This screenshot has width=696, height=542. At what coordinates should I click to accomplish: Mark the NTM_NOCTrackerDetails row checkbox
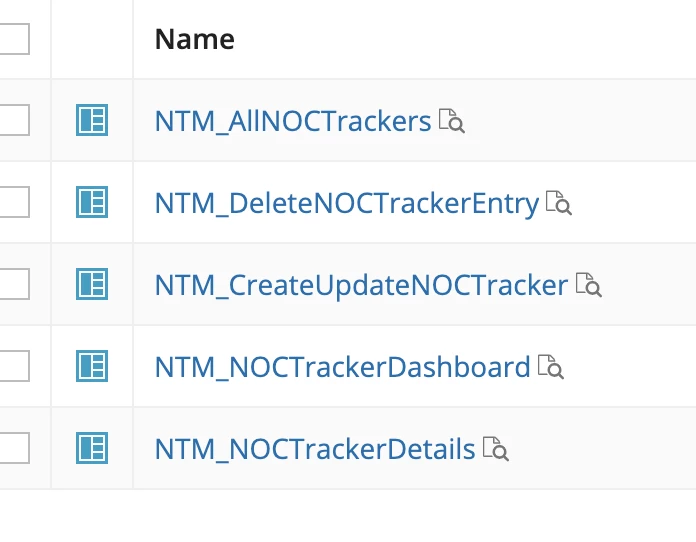pos(14,448)
